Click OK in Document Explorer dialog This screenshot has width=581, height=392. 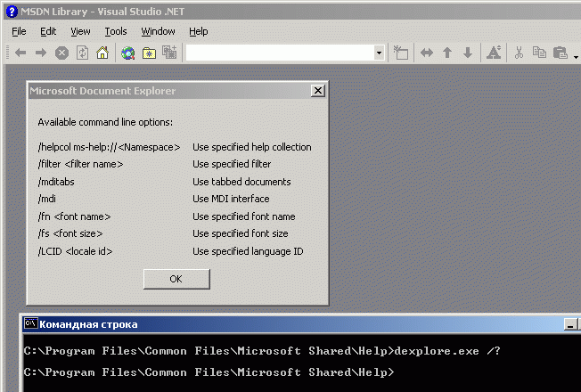tap(176, 279)
